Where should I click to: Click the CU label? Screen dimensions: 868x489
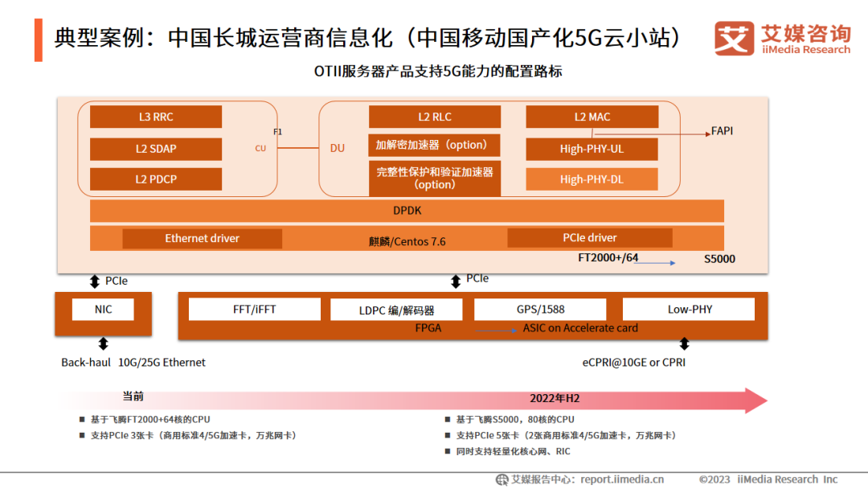(x=260, y=149)
